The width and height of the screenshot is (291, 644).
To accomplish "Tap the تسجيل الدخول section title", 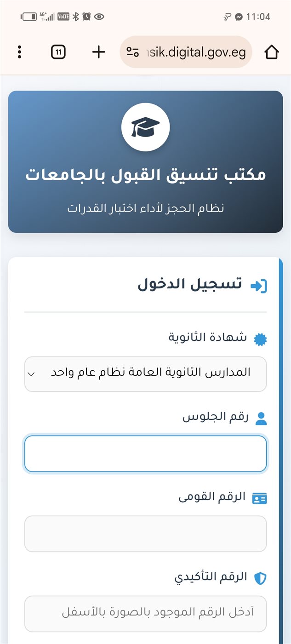I will click(190, 284).
